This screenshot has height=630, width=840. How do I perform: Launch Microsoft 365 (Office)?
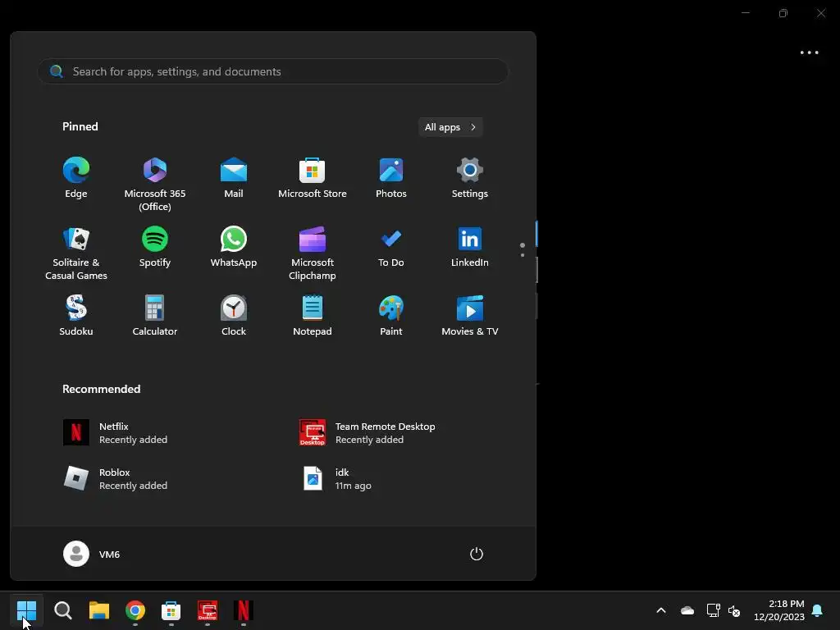click(155, 184)
